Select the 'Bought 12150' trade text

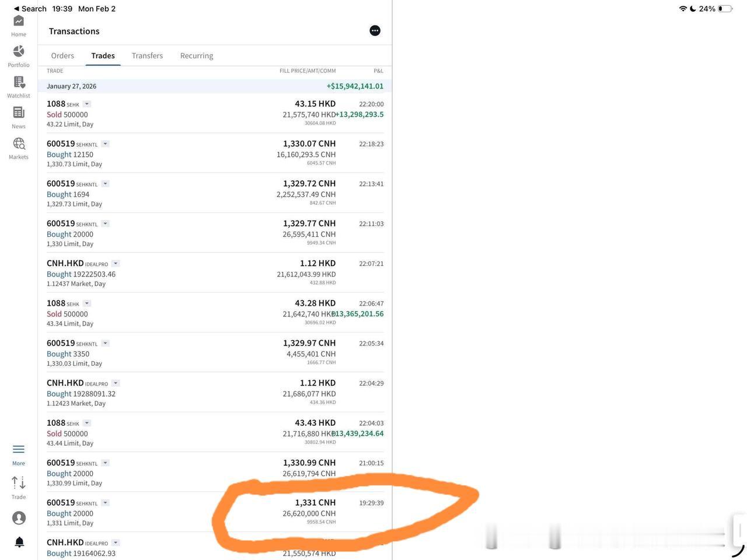click(70, 155)
